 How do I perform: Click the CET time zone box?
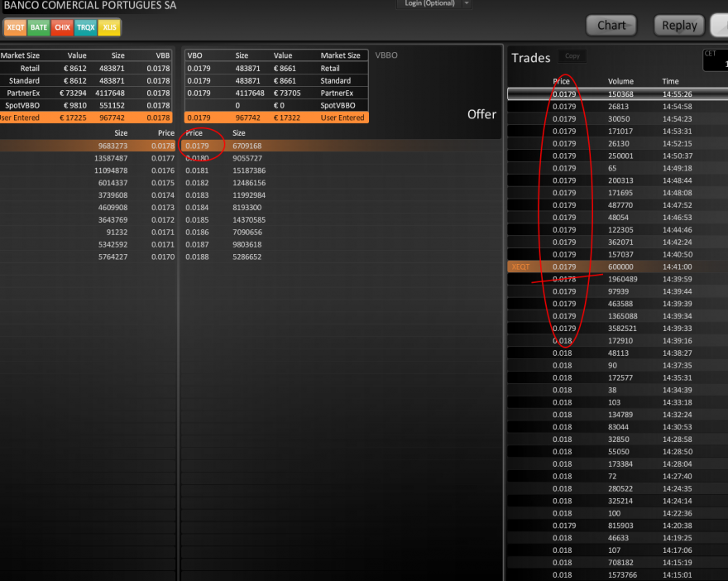click(x=716, y=60)
